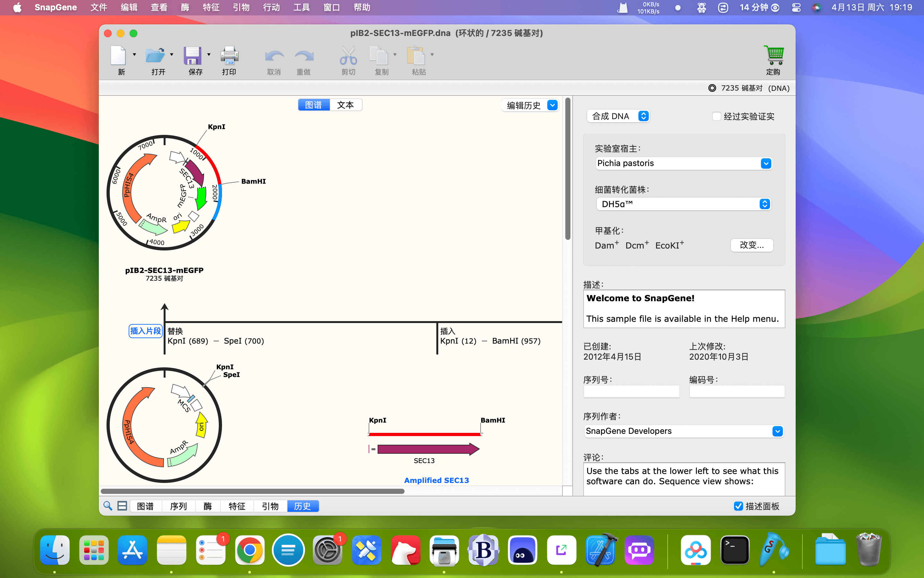Open Control Center in the menu bar

796,8
